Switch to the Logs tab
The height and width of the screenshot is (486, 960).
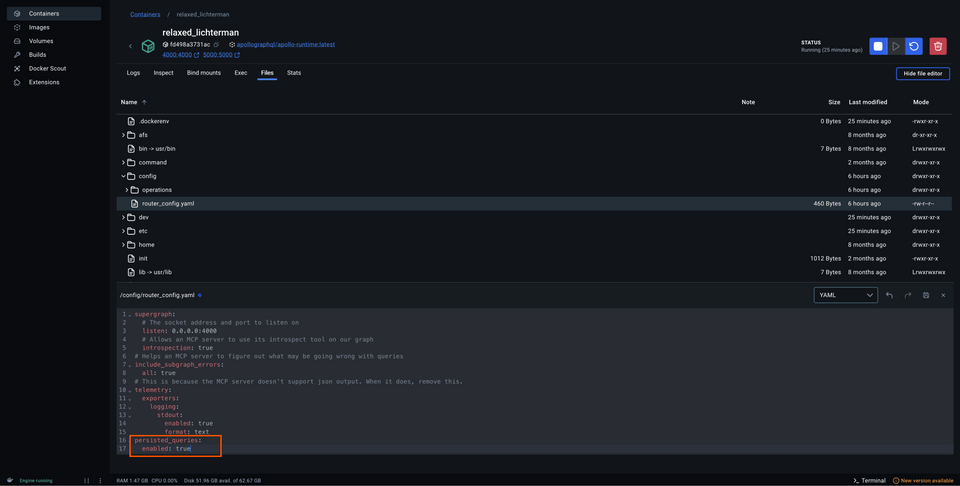(133, 73)
